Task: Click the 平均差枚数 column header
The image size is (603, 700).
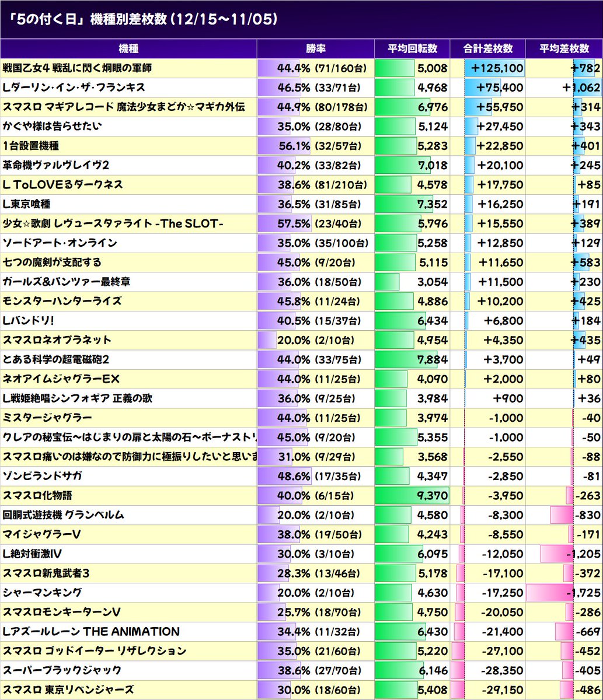Action: pos(564,49)
